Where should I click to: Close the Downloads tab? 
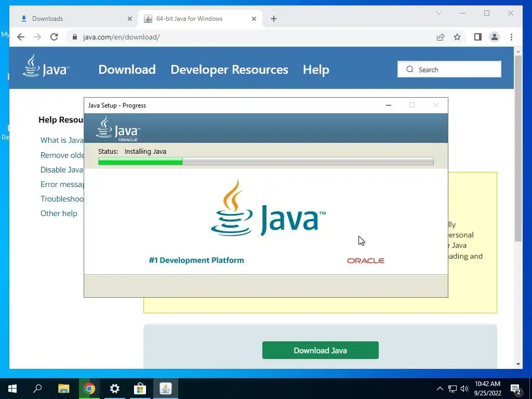pos(129,19)
